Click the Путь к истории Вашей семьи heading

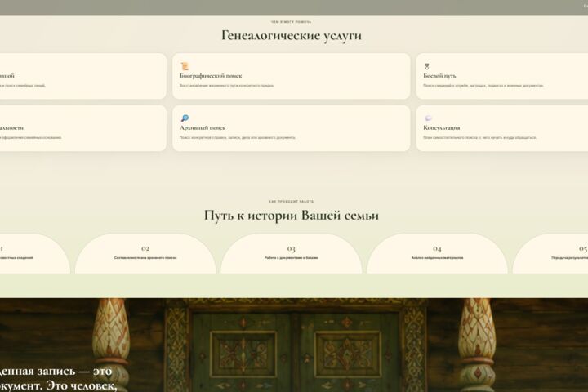coord(292,216)
